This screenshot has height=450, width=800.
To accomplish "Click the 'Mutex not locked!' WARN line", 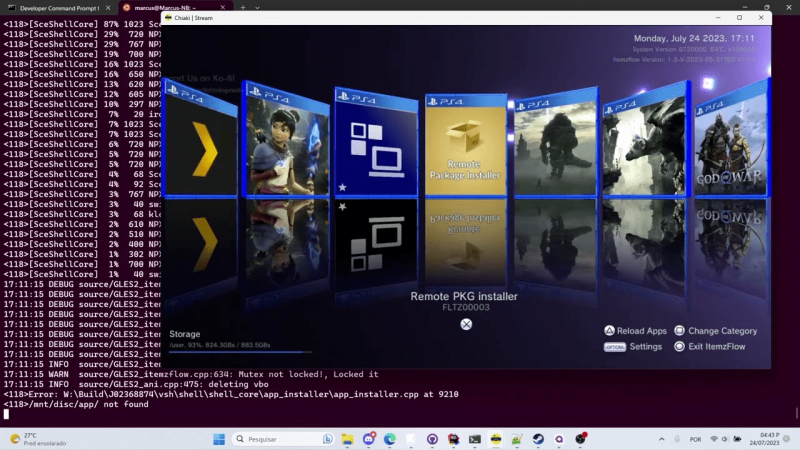I will (191, 374).
